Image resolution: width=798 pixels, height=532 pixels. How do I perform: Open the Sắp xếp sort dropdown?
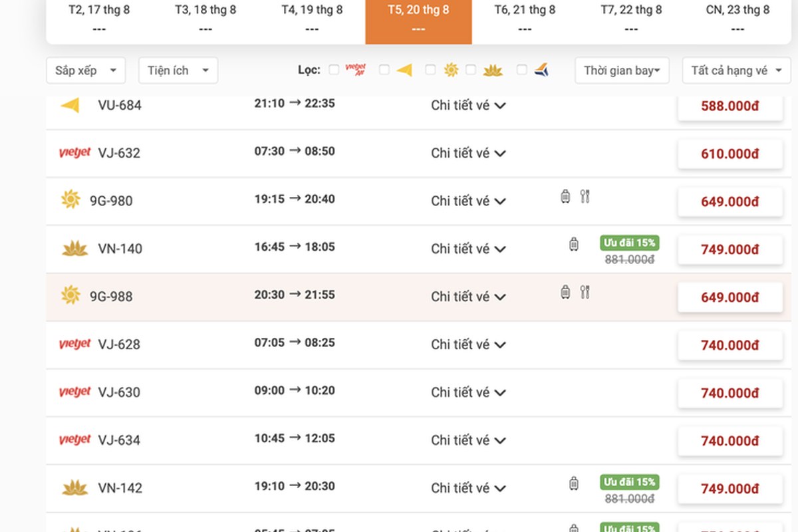point(85,70)
